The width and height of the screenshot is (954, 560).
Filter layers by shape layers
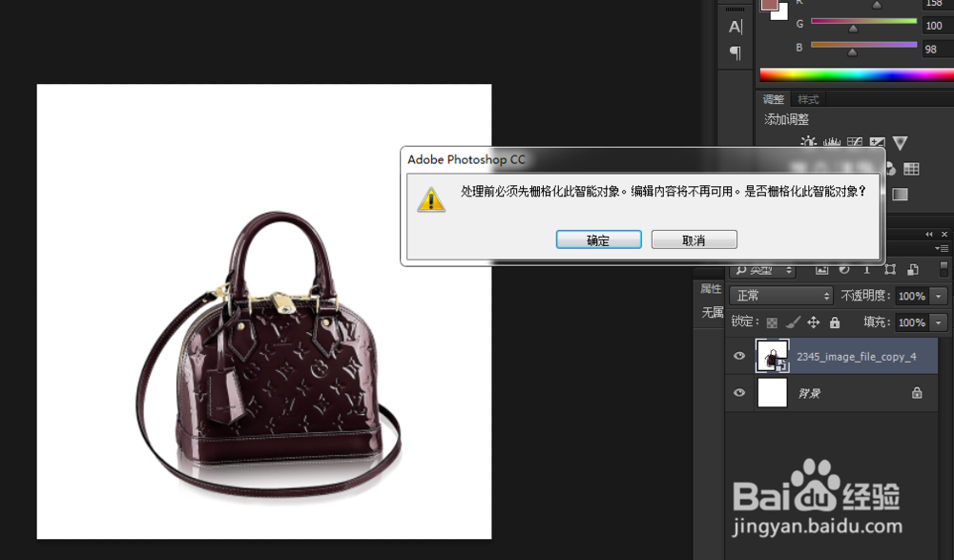[890, 269]
